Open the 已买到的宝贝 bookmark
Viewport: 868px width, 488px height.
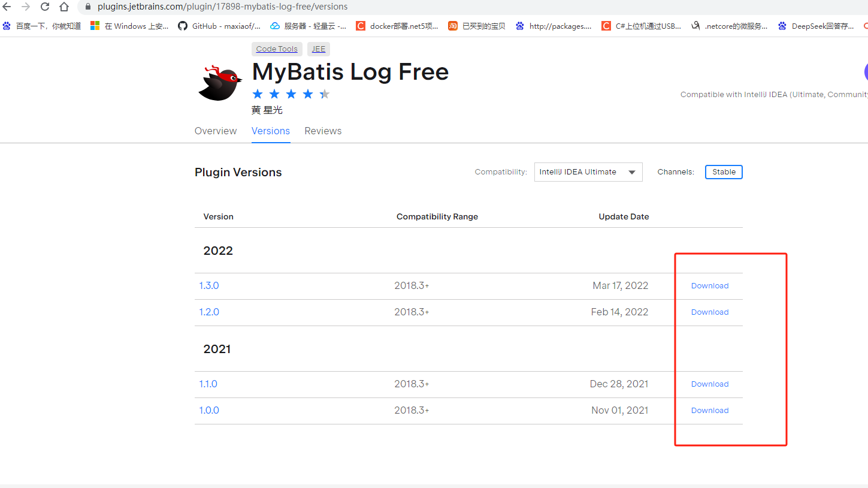477,26
